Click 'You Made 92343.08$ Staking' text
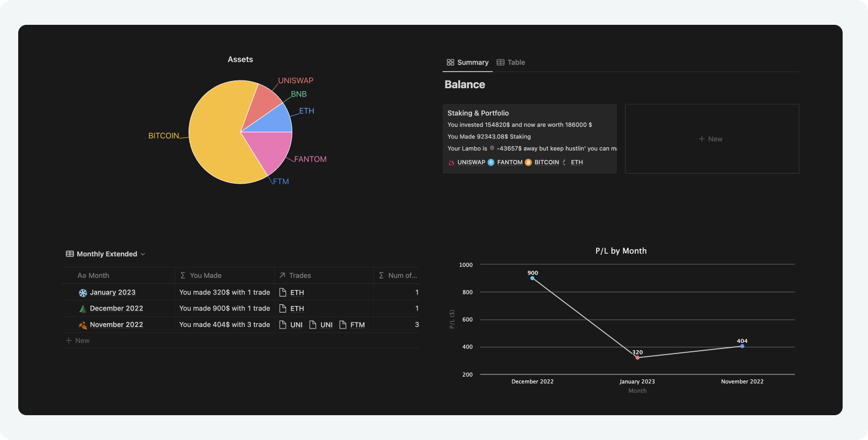868x440 pixels. (x=489, y=137)
